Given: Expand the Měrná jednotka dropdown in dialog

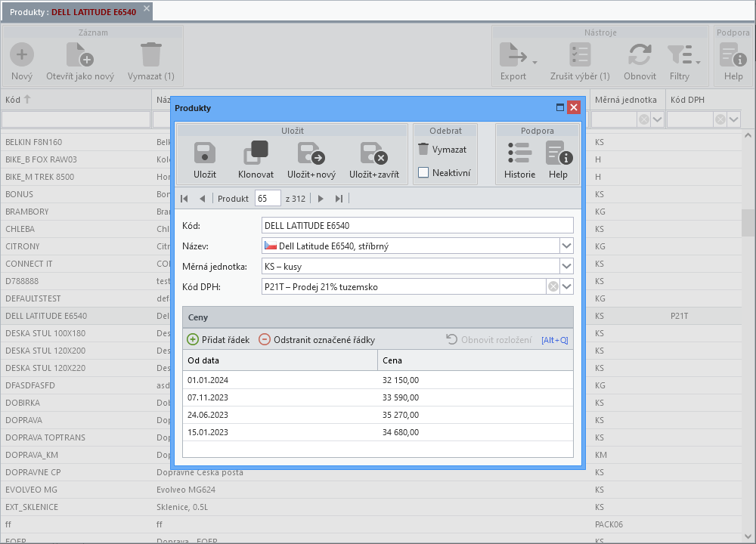Looking at the screenshot, I should [566, 266].
